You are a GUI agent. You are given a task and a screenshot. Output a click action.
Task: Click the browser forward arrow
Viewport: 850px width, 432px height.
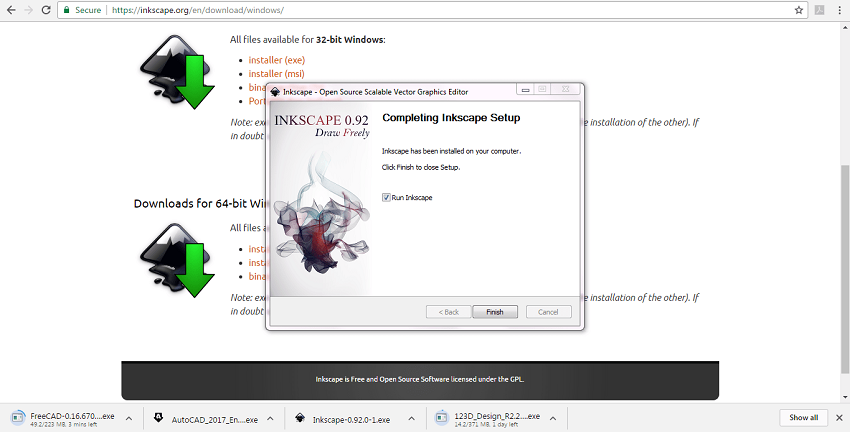(x=29, y=10)
